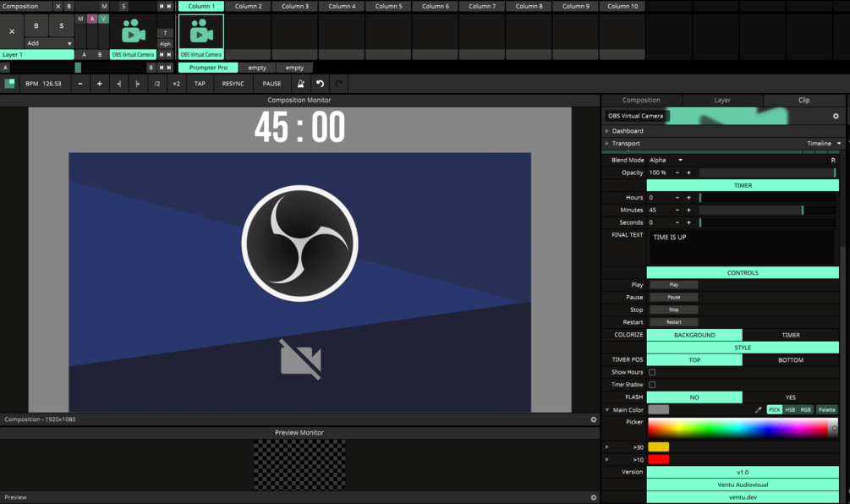This screenshot has height=504, width=850.
Task: Toggle Layer 1 Bypass B button
Action: pos(36,25)
